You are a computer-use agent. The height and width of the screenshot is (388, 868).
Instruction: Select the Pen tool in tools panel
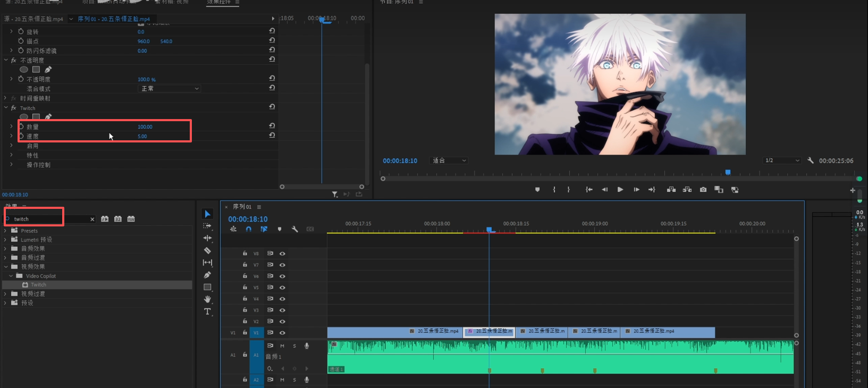pos(207,275)
